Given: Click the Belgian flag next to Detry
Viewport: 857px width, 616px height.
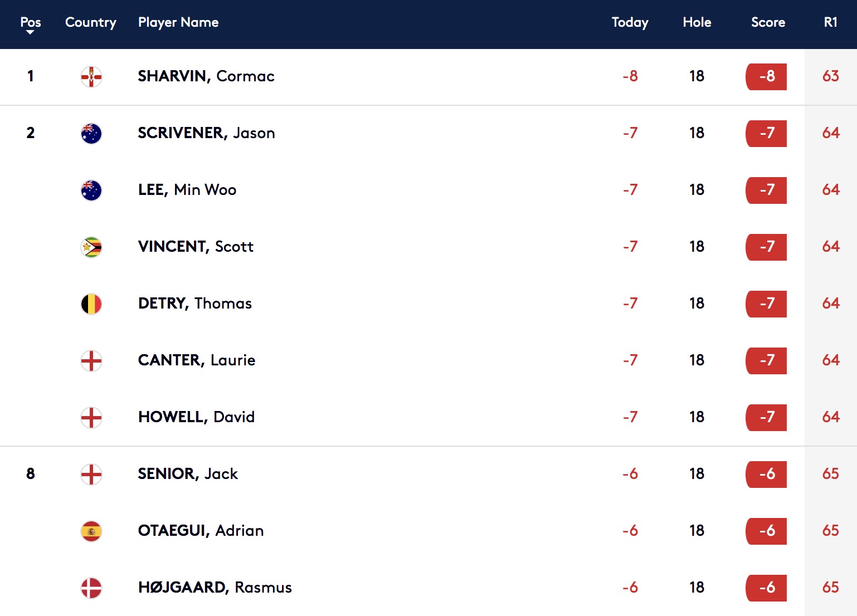Looking at the screenshot, I should (91, 304).
